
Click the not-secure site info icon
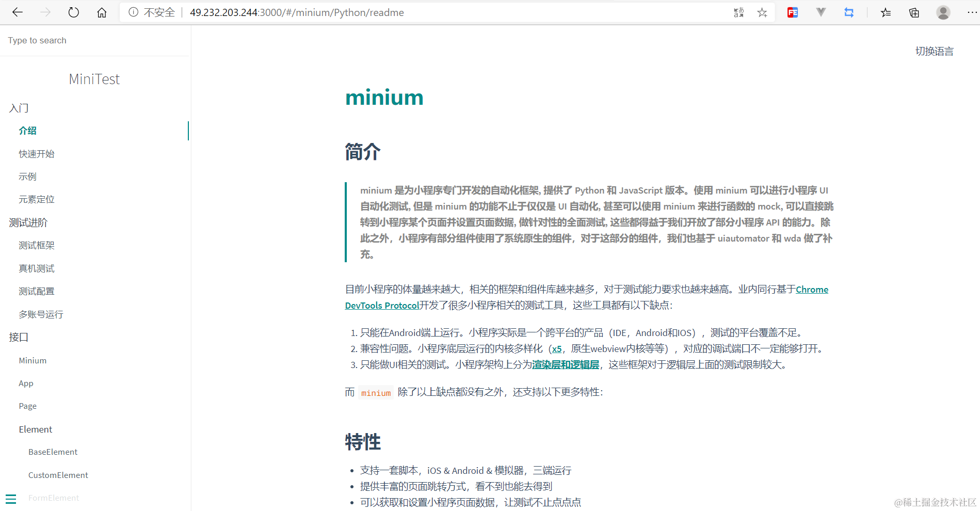(x=133, y=12)
